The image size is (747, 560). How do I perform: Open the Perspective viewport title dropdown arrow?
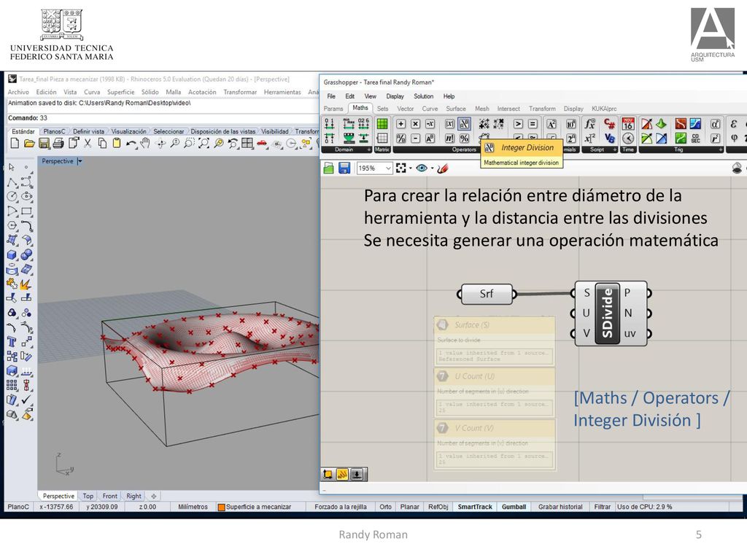pyautogui.click(x=80, y=161)
